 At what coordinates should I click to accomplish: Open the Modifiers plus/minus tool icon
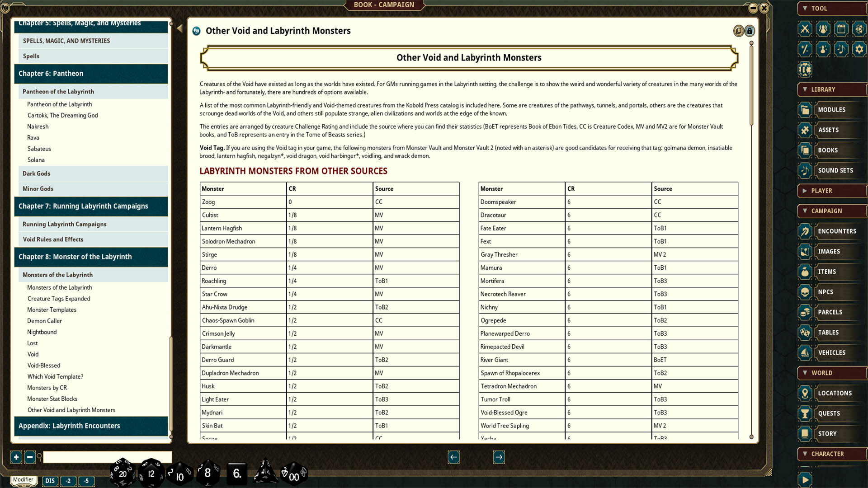pyautogui.click(x=805, y=50)
